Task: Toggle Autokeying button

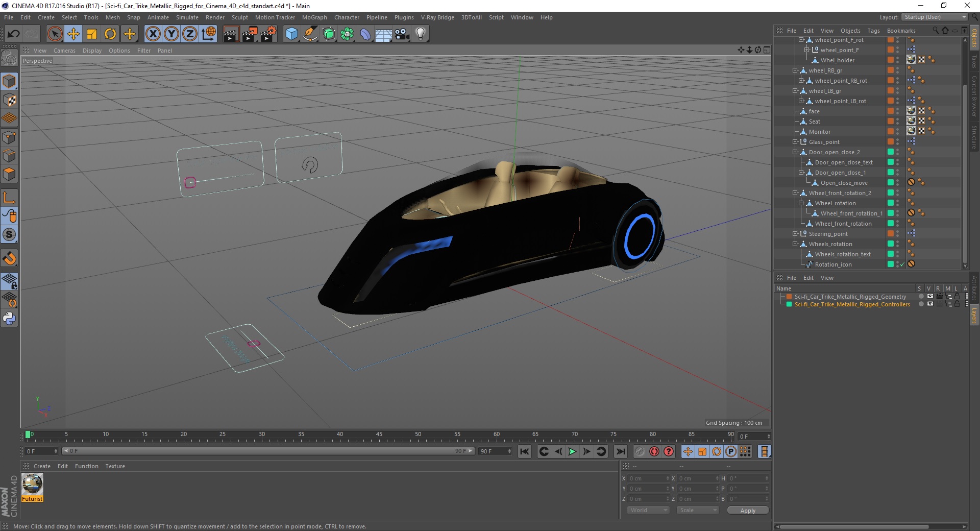Action: coord(654,451)
